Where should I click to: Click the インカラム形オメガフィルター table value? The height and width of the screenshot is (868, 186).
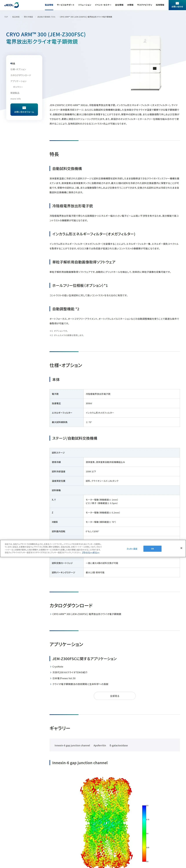click(100, 413)
